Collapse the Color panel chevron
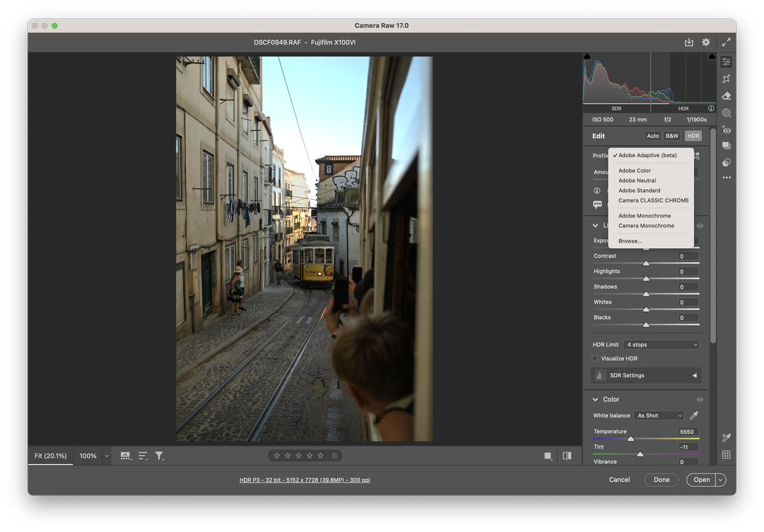 coord(597,400)
